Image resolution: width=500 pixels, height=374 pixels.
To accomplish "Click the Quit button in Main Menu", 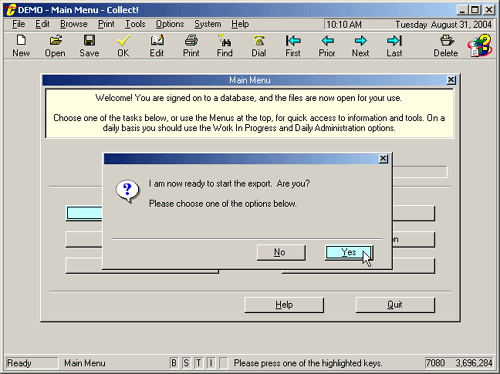I will [395, 305].
